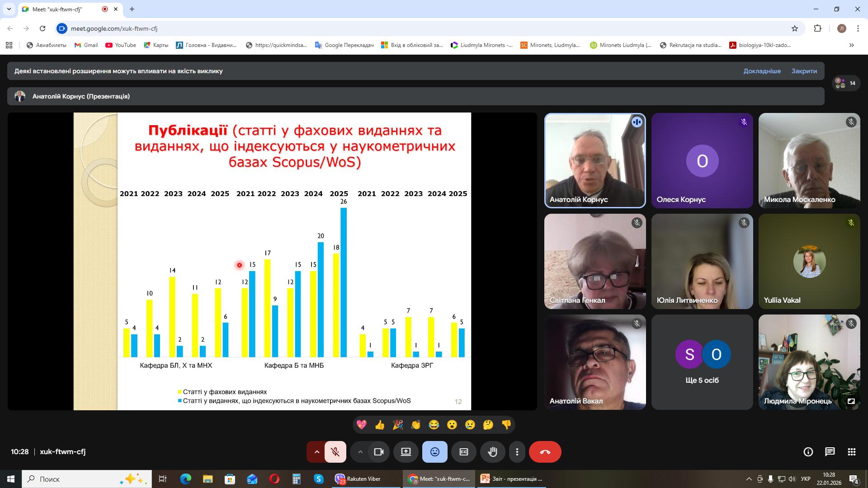Image resolution: width=868 pixels, height=488 pixels.
Task: Open Rakuten Viber from taskbar
Action: coord(357,479)
